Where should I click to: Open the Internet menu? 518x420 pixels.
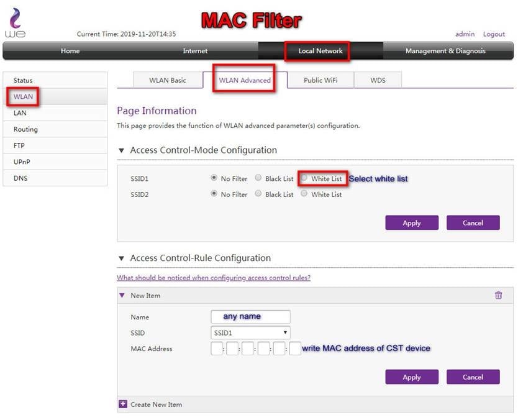pyautogui.click(x=195, y=51)
